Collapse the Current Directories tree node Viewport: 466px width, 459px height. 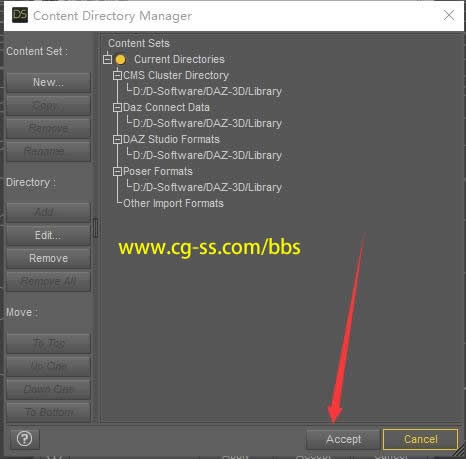pos(107,59)
